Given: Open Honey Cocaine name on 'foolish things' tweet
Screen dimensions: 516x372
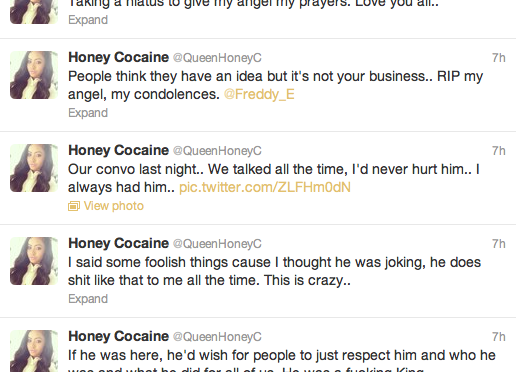Looking at the screenshot, I should [118, 243].
